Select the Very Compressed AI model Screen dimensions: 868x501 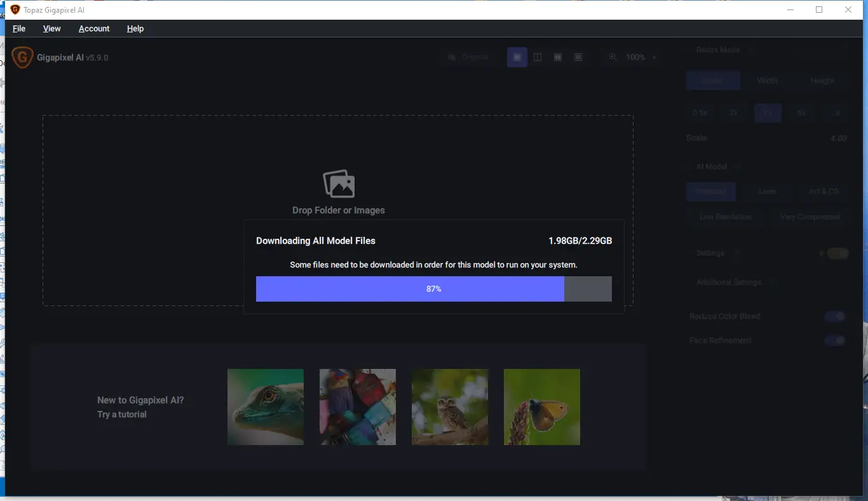pos(810,217)
